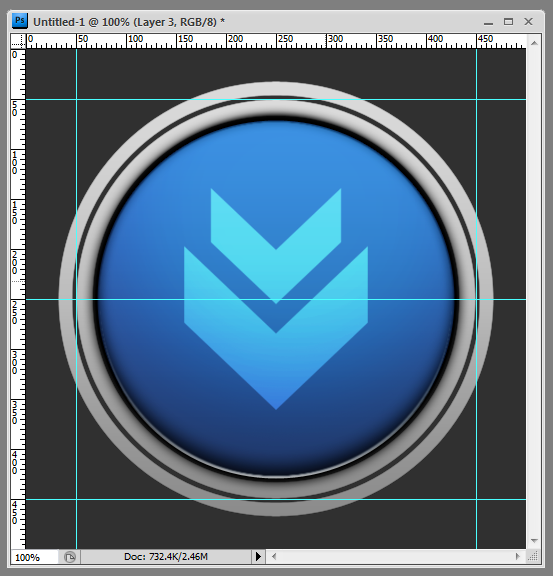The image size is (553, 576).
Task: Click the Photoshop Ps icon in title bar
Action: [x=19, y=21]
